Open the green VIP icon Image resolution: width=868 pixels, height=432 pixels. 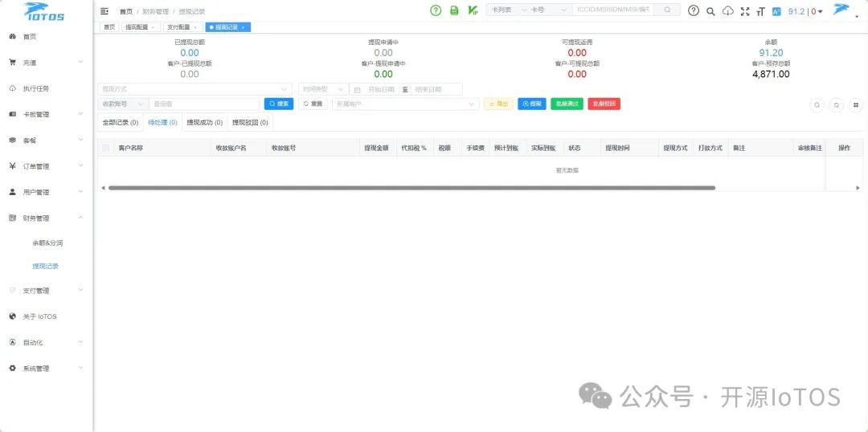pos(473,10)
